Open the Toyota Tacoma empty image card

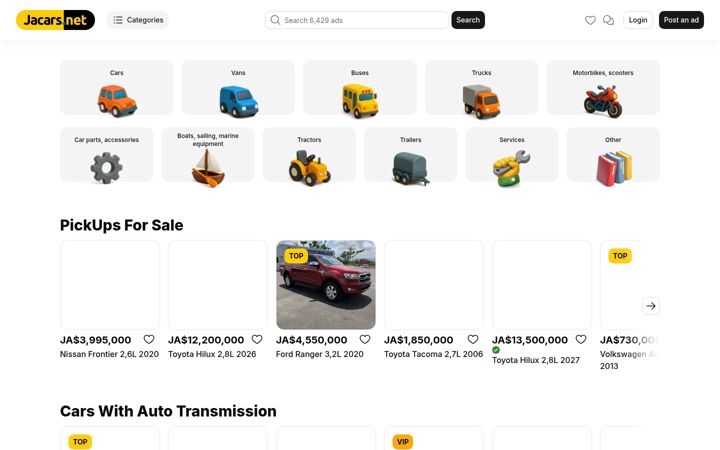tap(434, 285)
